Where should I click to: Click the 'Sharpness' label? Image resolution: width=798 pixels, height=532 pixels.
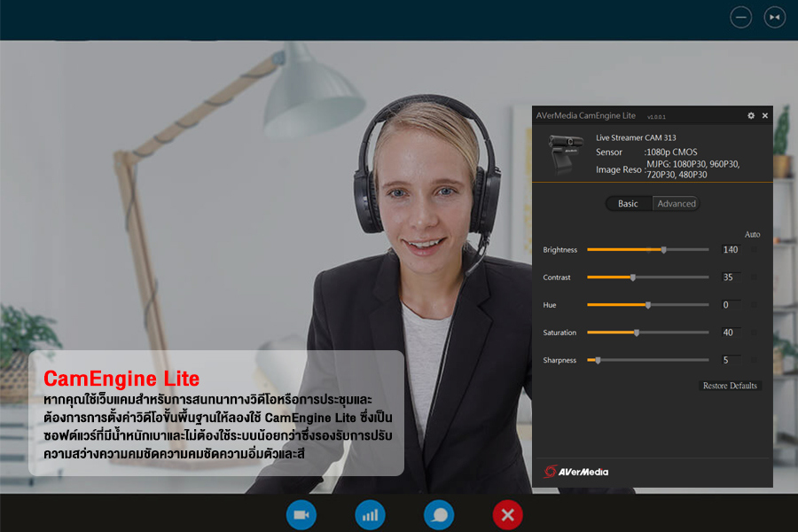(x=559, y=361)
